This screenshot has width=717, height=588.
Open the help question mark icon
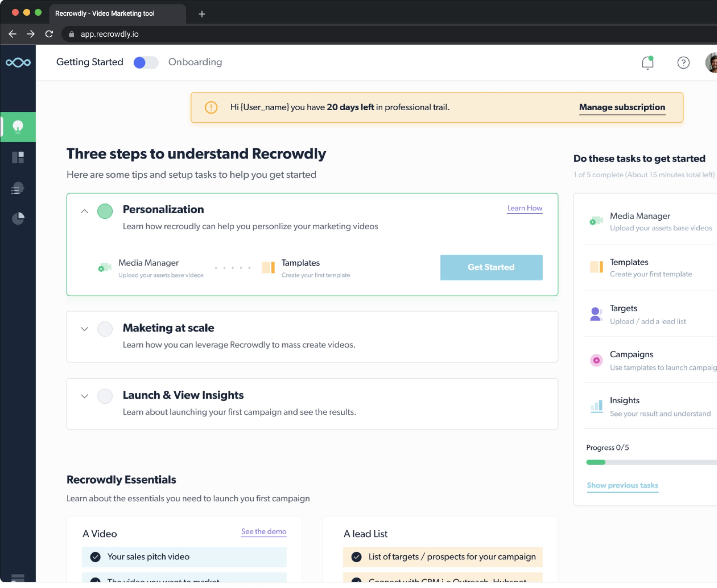coord(683,63)
